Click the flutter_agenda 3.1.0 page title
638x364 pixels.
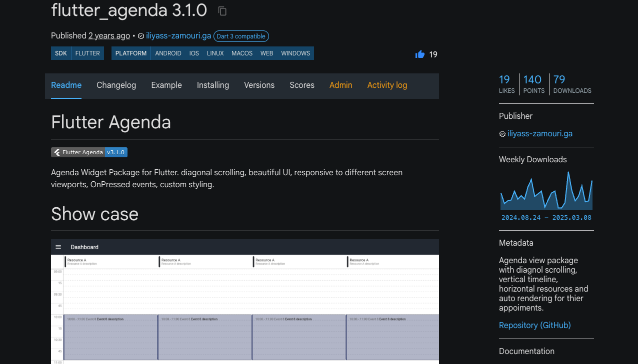point(128,10)
